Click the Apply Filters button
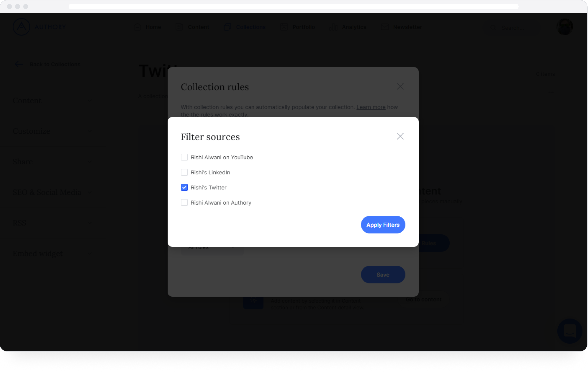588x372 pixels. click(x=383, y=225)
